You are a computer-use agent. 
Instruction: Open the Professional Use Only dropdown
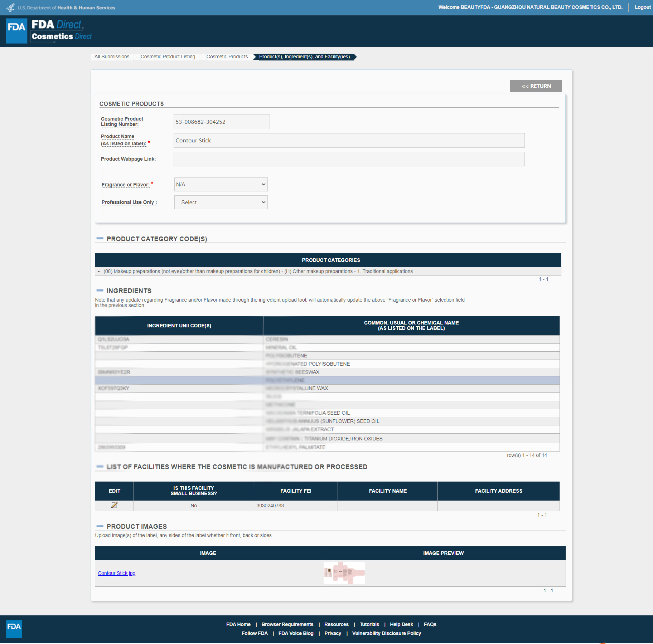click(221, 202)
